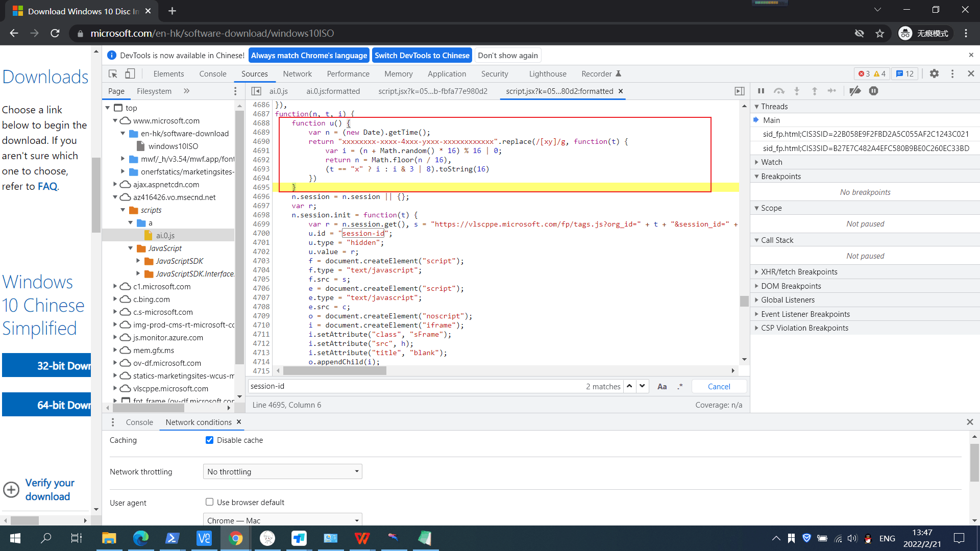Pause script execution button
The width and height of the screenshot is (980, 551).
(x=761, y=91)
